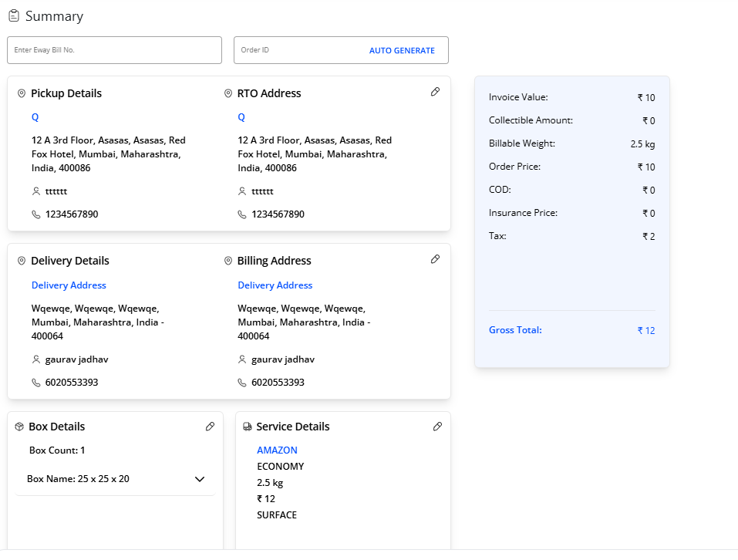Edit delivery and billing address pencil icon
This screenshot has height=560, width=738.
(436, 259)
